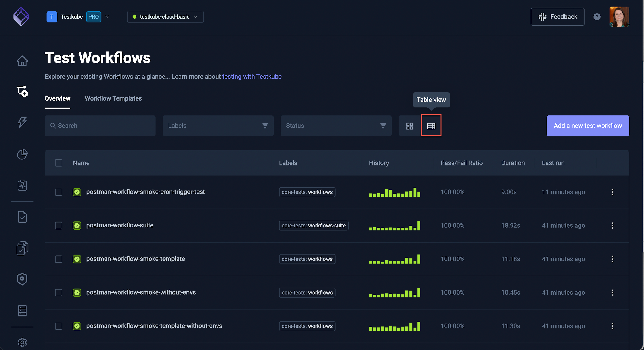Click passed status icon of postman-workflow-smoke-cron-trigger-test
The image size is (644, 350).
(77, 192)
